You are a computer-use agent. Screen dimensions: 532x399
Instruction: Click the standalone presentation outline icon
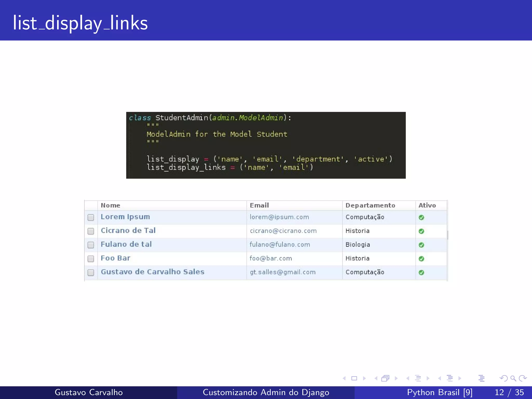coord(481,378)
